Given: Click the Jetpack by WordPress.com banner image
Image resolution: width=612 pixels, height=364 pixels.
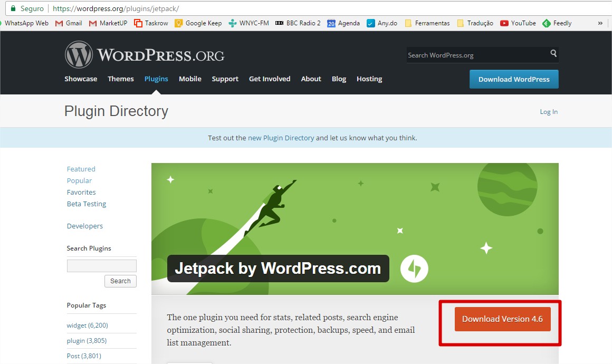Looking at the screenshot, I should click(x=355, y=228).
